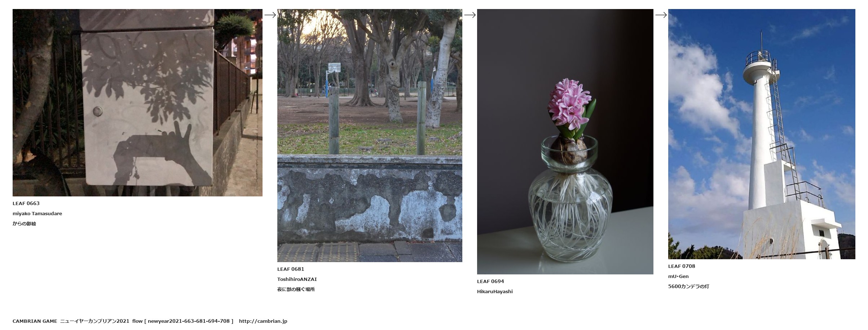Image resolution: width=868 pixels, height=330 pixels.
Task: Click the arrow before the lighthouse photo
Action: click(x=661, y=15)
